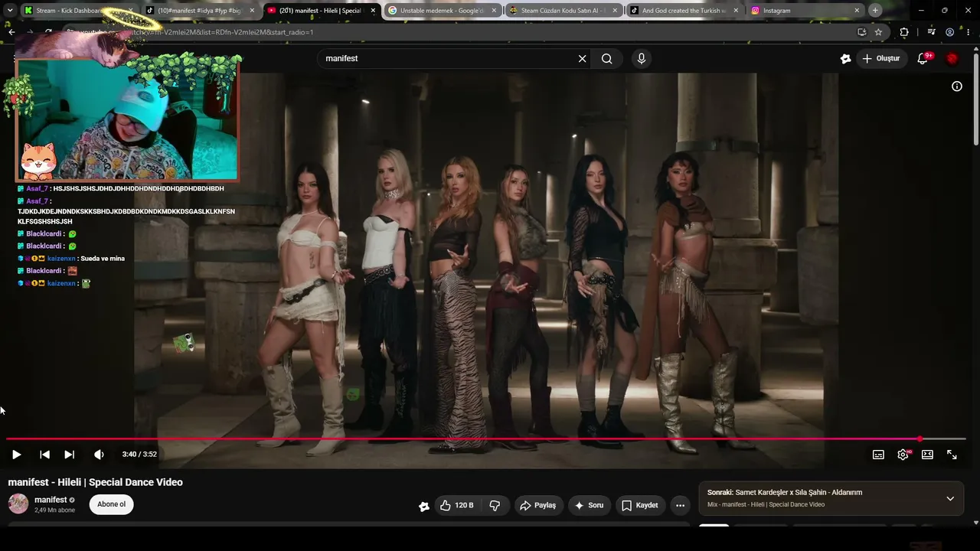
Task: Mute the video volume
Action: (x=99, y=455)
